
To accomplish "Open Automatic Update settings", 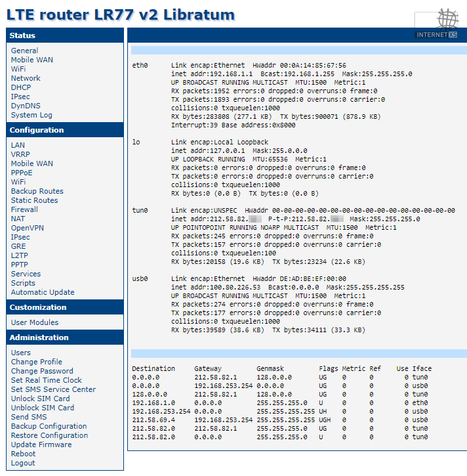I will point(43,292).
